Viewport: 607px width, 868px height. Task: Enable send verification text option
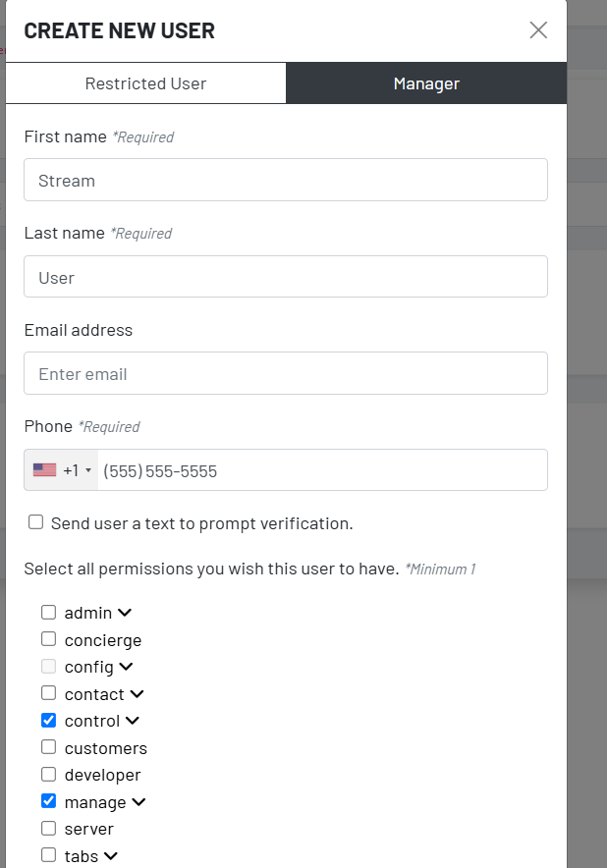tap(35, 521)
